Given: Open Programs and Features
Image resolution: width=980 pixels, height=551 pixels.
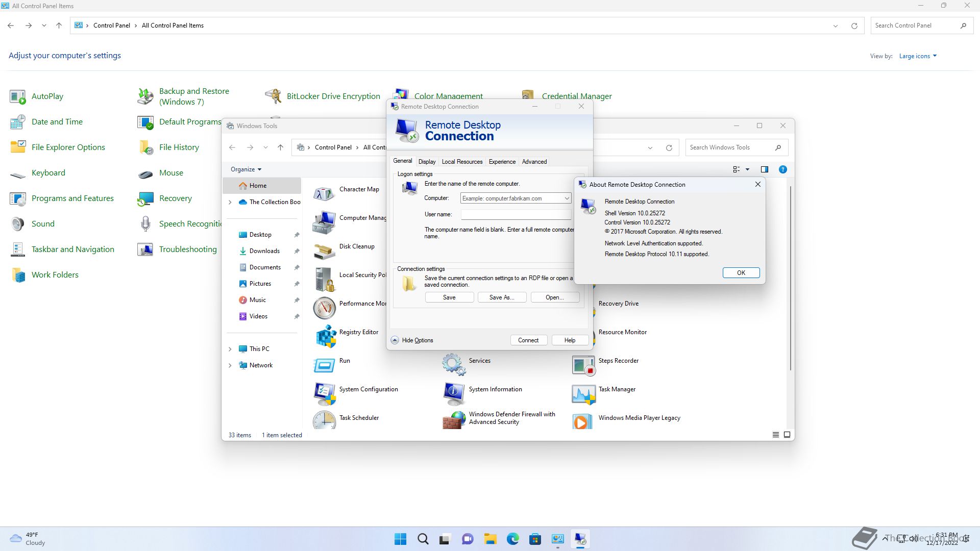Looking at the screenshot, I should pos(62,198).
